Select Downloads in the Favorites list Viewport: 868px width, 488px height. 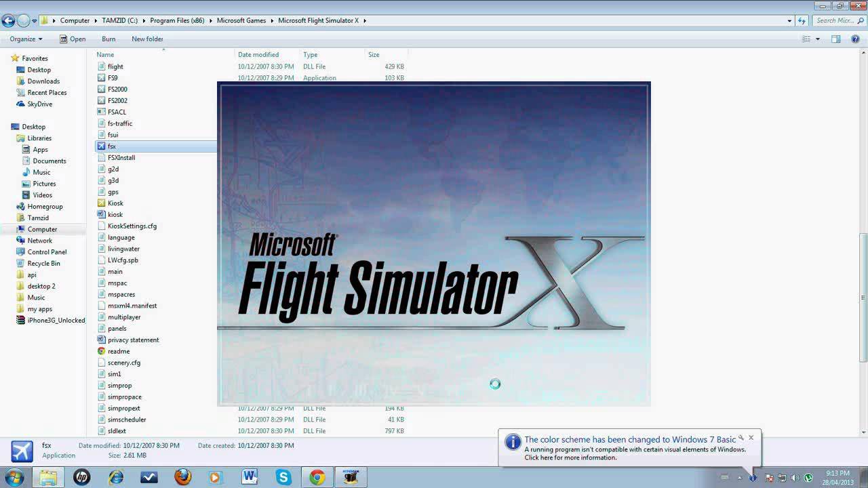(x=43, y=81)
